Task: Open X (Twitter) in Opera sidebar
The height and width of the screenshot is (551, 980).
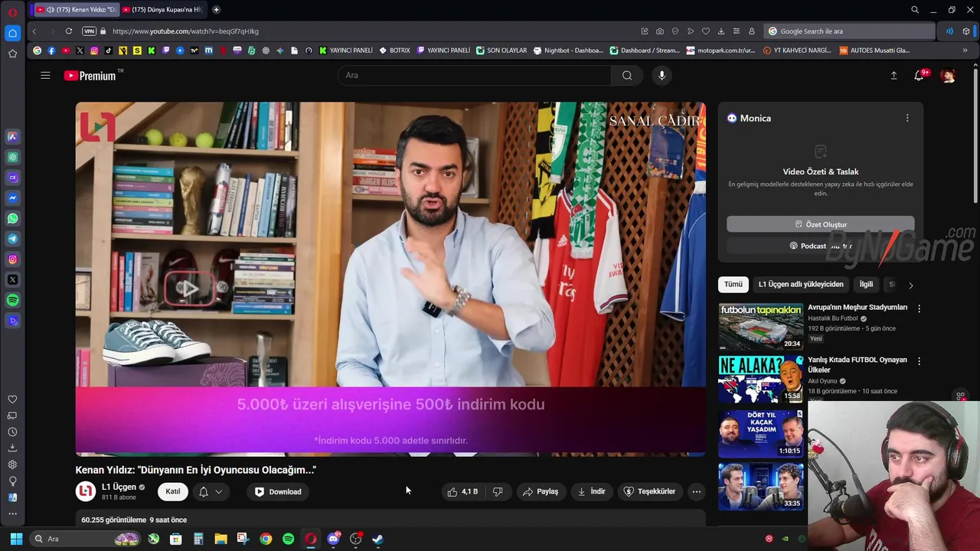Action: click(x=12, y=280)
